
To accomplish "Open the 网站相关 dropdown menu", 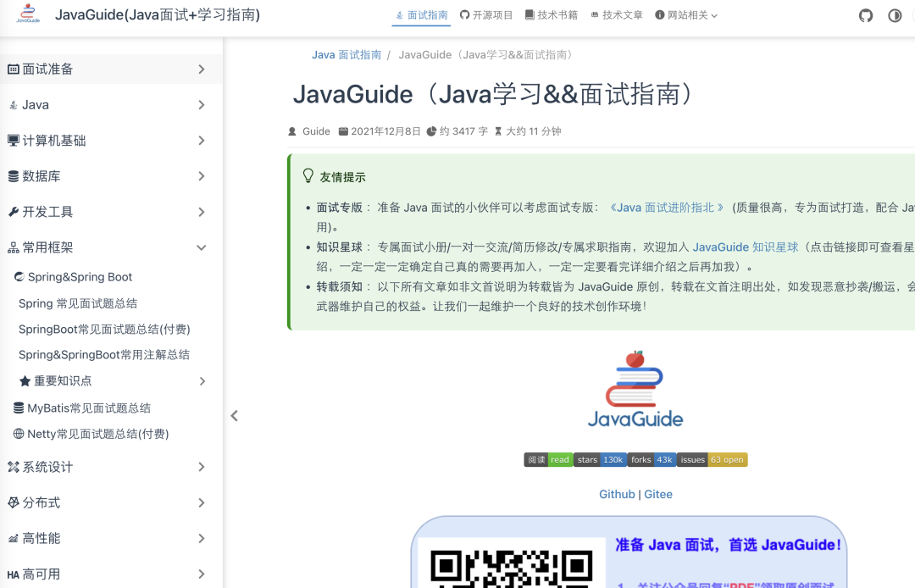I will point(686,15).
